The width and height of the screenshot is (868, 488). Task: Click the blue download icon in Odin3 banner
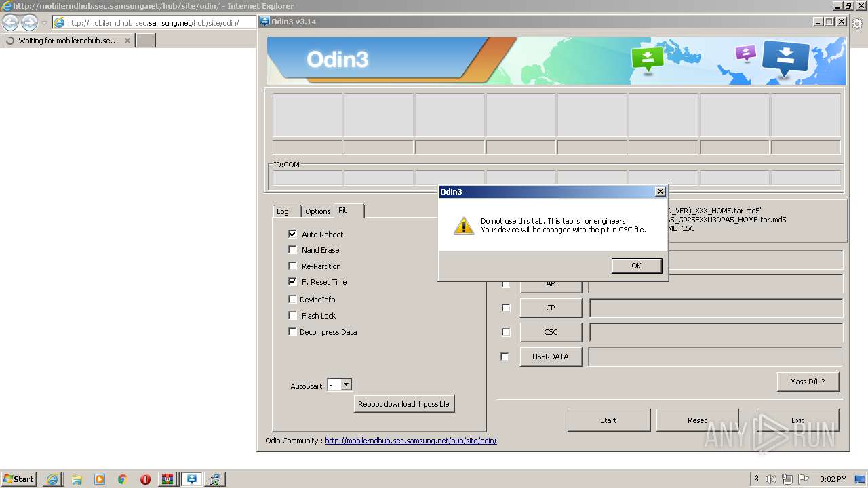(x=786, y=60)
